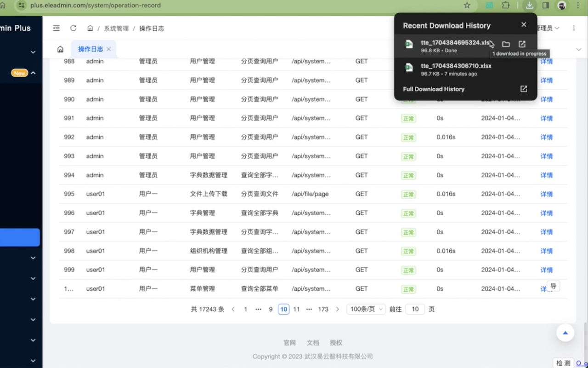The height and width of the screenshot is (368, 588).
Task: Collapse the sidebar with the menu icon
Action: point(56,28)
